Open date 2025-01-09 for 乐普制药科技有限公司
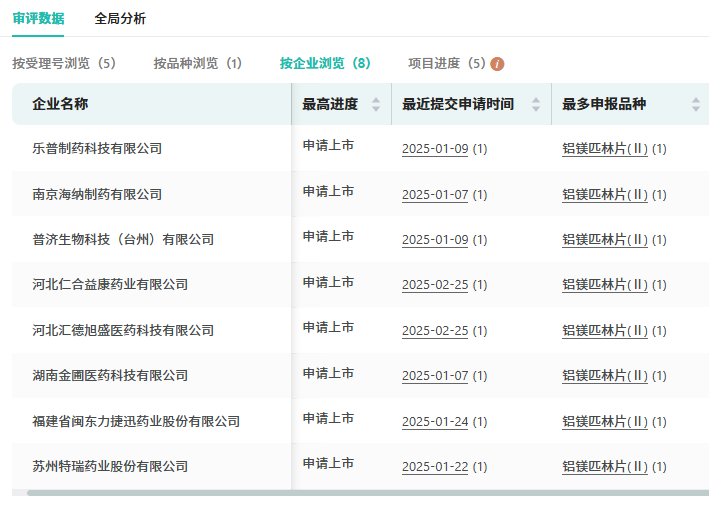Viewport: 709px width, 510px height. pos(435,149)
